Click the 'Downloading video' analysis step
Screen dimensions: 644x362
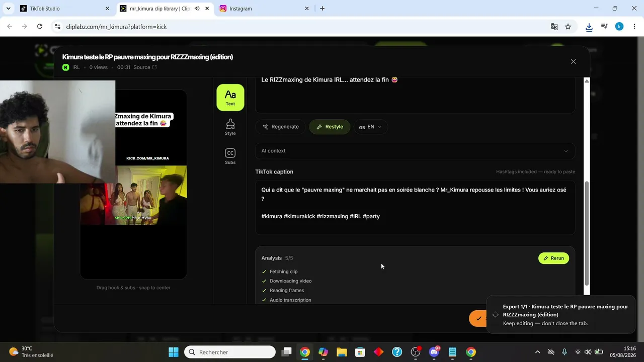(x=290, y=281)
